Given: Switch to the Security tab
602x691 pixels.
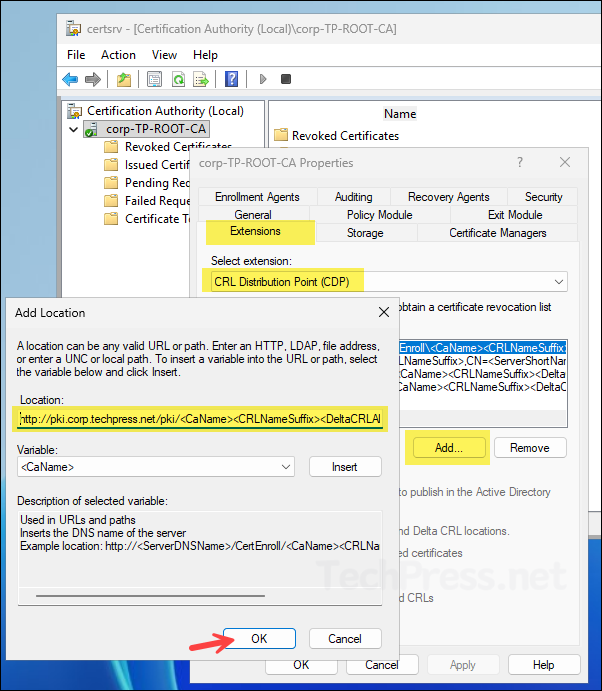Looking at the screenshot, I should click(543, 197).
